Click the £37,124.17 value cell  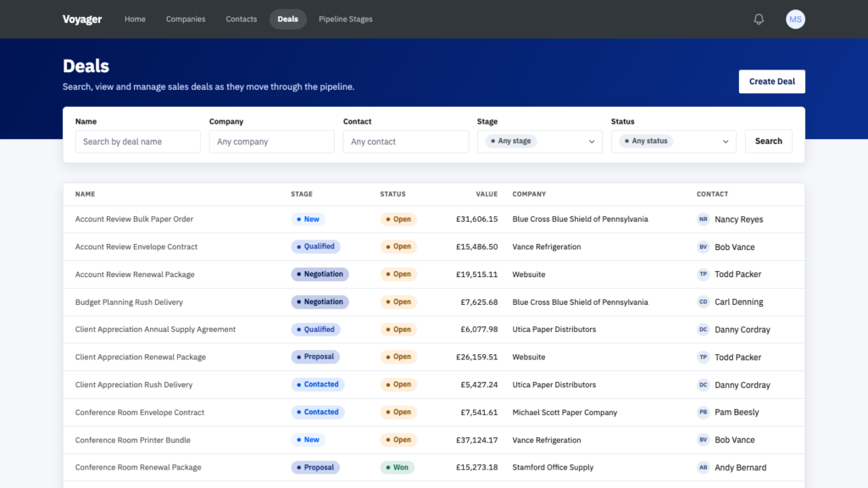click(x=476, y=440)
